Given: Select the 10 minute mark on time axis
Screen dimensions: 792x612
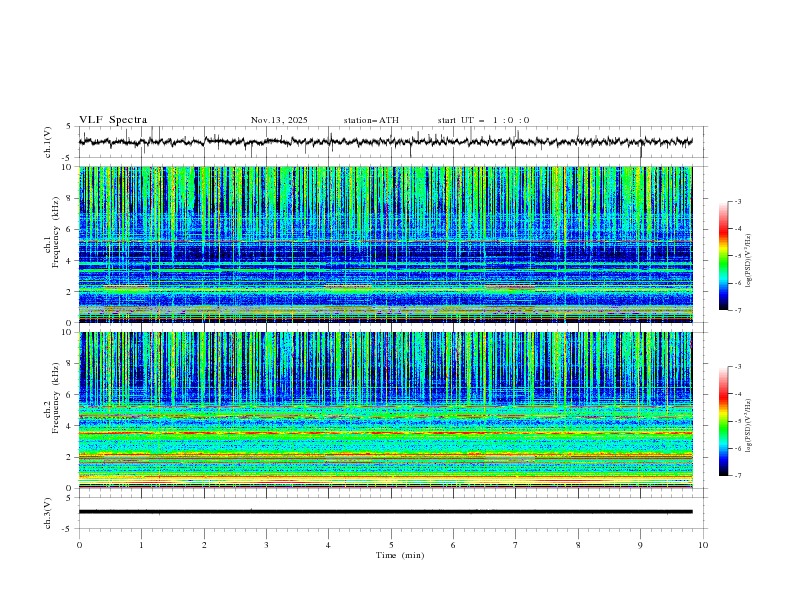Looking at the screenshot, I should [703, 545].
